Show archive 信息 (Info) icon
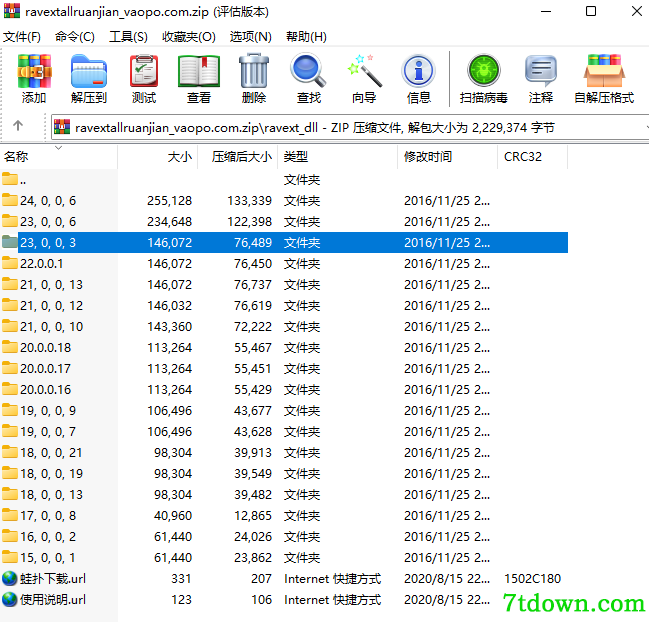This screenshot has width=649, height=622. (418, 71)
